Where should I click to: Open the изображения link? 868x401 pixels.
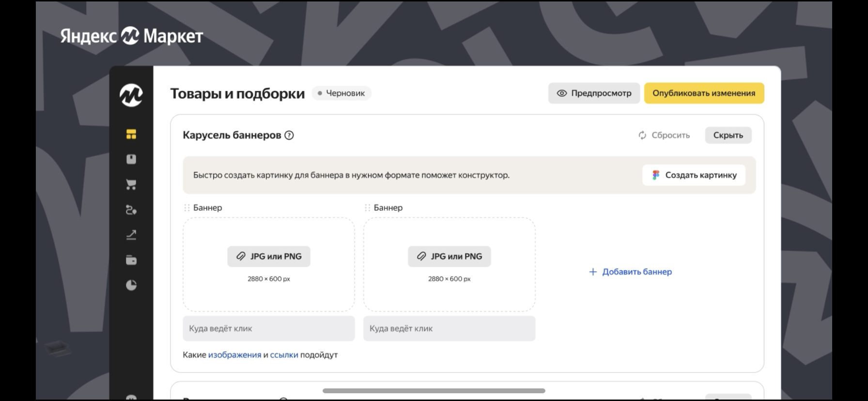click(234, 355)
